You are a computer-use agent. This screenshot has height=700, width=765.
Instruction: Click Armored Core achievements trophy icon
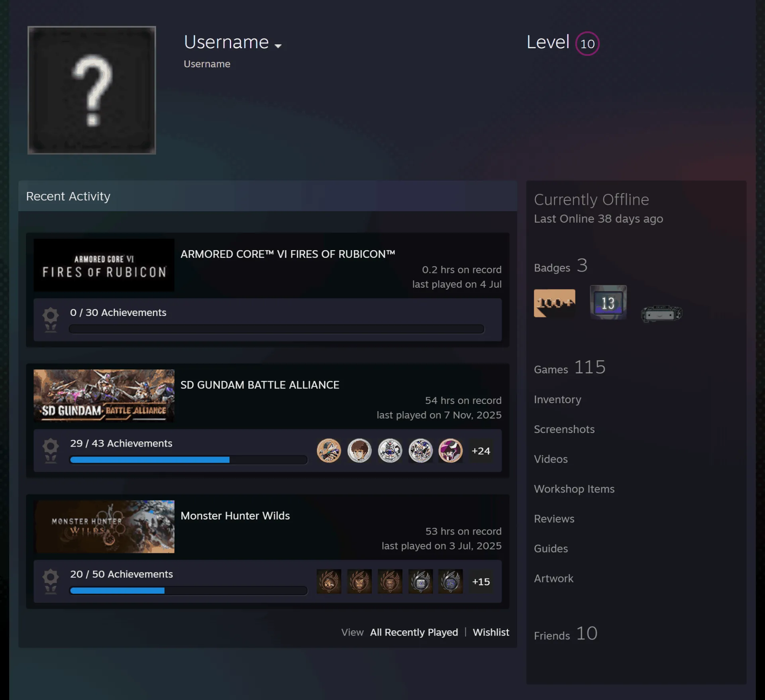[51, 320]
